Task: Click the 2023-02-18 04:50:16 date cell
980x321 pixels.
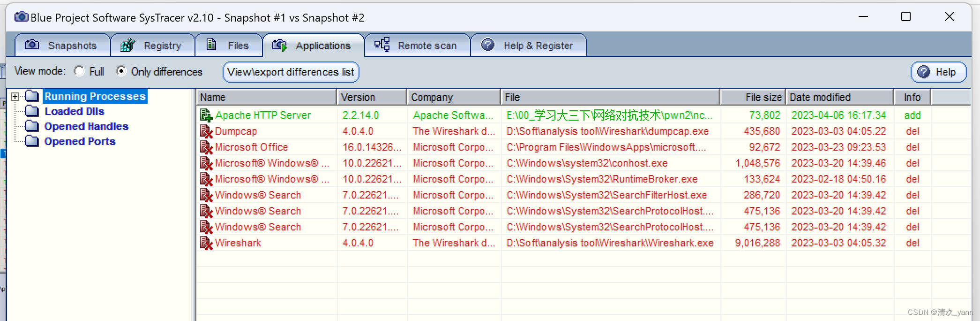Action: pos(838,179)
